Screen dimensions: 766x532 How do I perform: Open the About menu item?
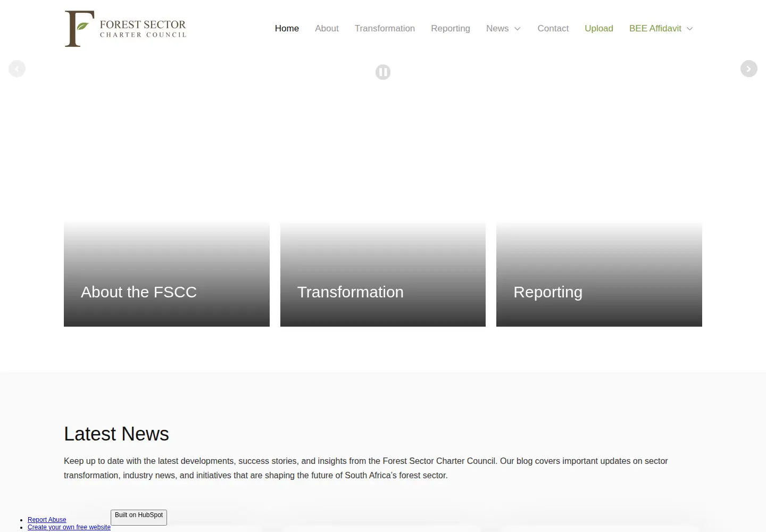pyautogui.click(x=327, y=29)
